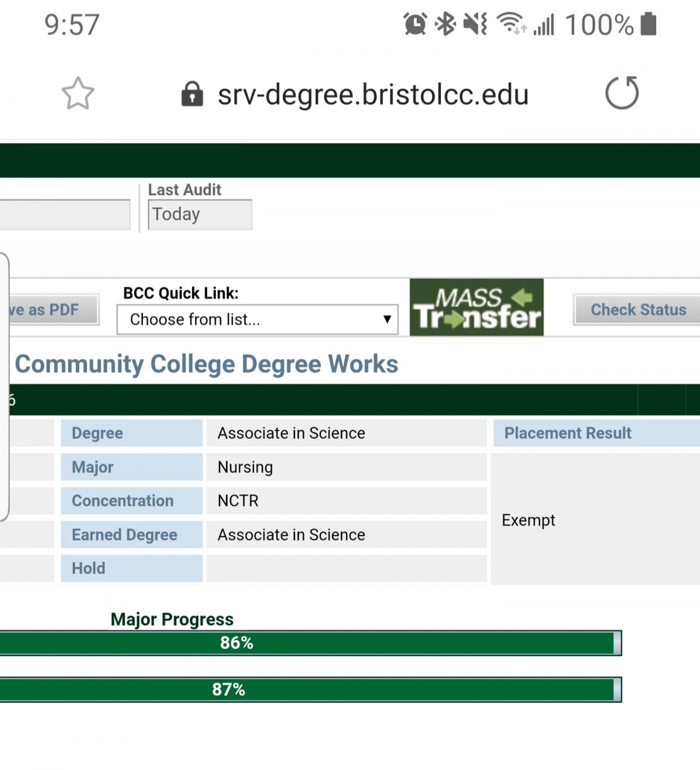Click the Last Audit Today field
The width and height of the screenshot is (700, 770).
coord(200,215)
